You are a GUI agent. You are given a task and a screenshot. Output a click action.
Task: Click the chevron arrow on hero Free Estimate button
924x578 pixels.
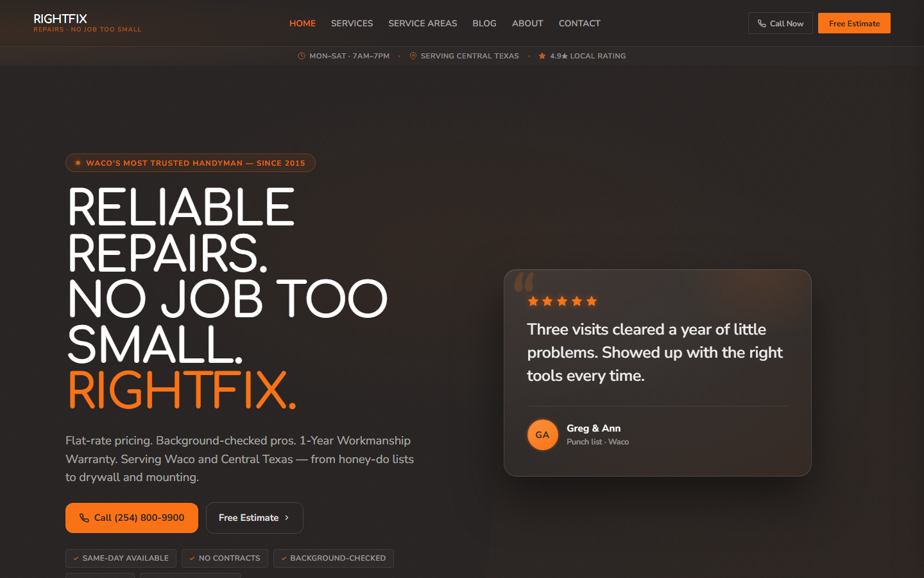(x=287, y=518)
